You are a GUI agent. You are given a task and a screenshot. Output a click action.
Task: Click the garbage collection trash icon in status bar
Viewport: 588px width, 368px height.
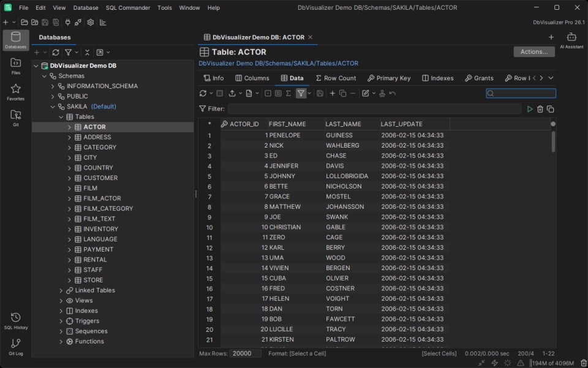pyautogui.click(x=584, y=362)
